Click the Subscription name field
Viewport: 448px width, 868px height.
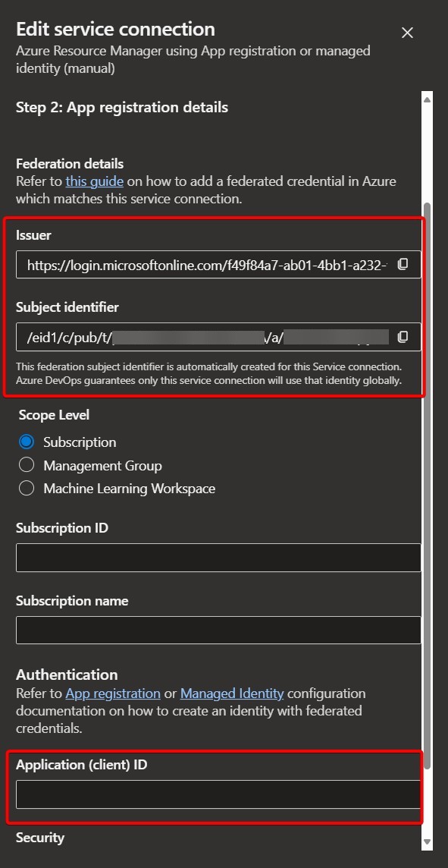click(x=218, y=630)
